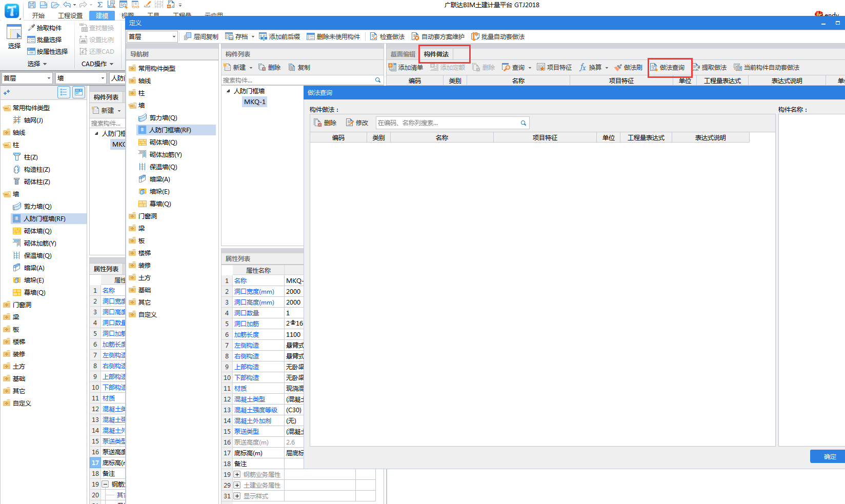Viewport: 845px width, 504px height.
Task: Click 删除 in the 构件列表 toolbar
Action: 269,67
